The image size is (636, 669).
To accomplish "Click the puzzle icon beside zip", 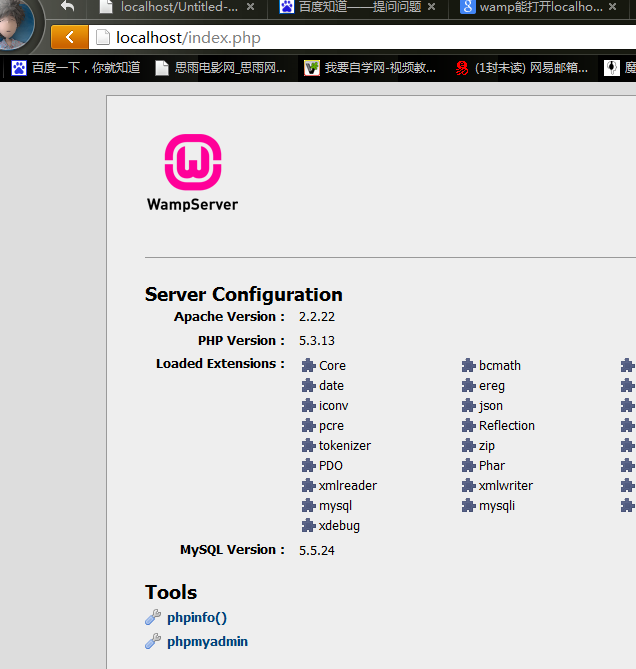I will coord(468,445).
